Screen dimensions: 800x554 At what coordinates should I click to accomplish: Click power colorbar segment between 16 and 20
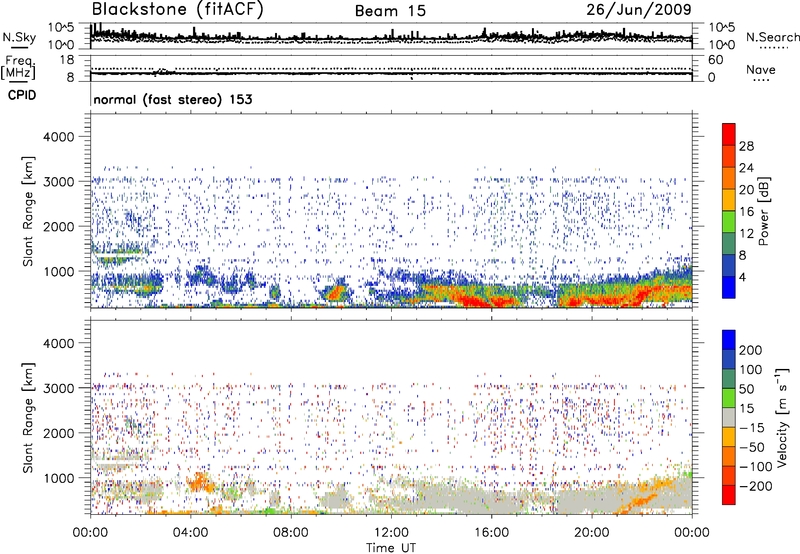tap(729, 199)
